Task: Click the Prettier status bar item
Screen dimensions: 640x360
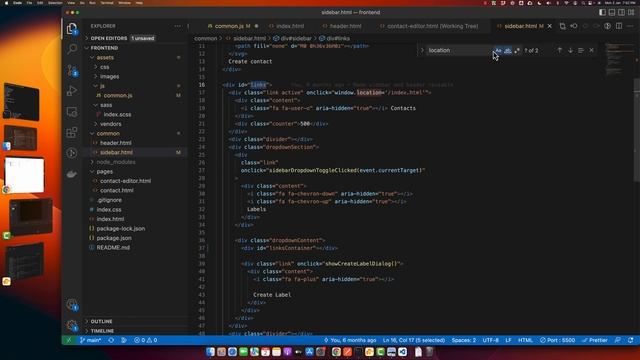Action: click(595, 340)
